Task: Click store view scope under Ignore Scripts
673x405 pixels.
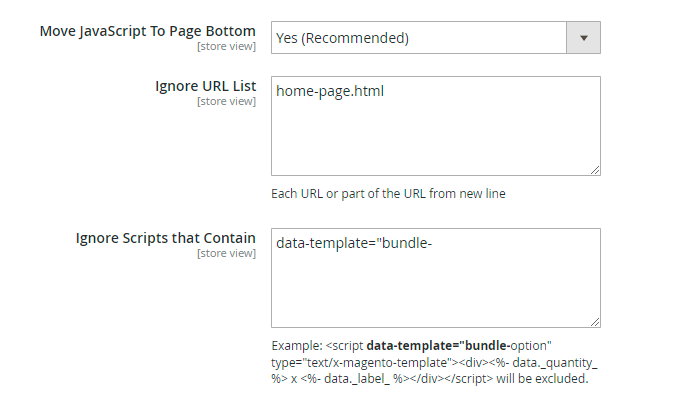Action: [x=226, y=253]
